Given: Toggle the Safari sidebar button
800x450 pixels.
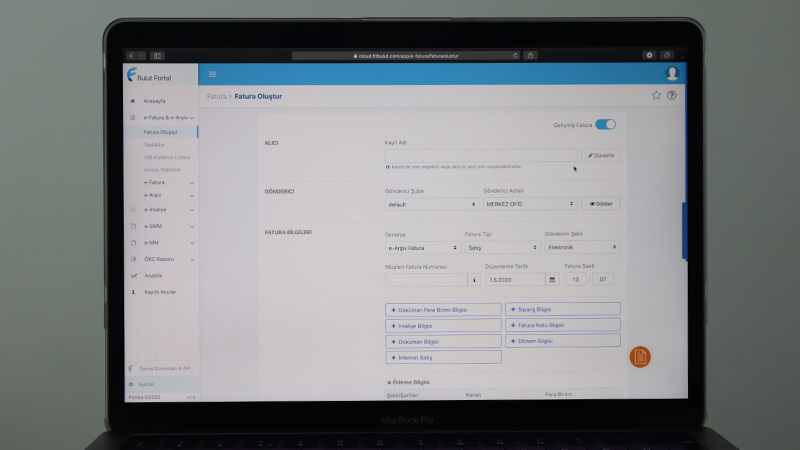Looking at the screenshot, I should (157, 56).
